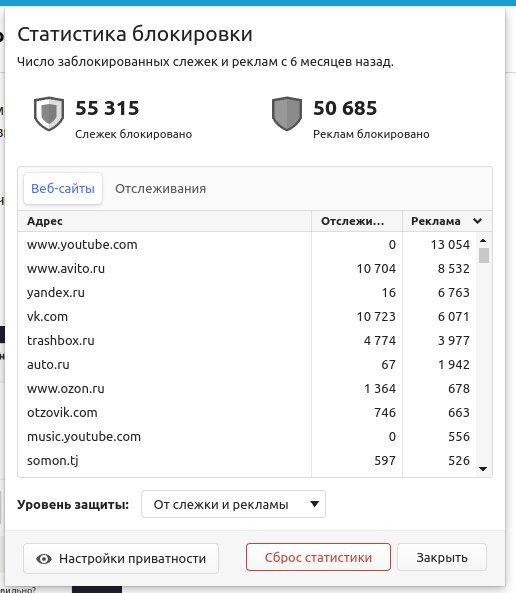The height and width of the screenshot is (593, 516).
Task: Select the somon.tj row
Action: (x=248, y=461)
